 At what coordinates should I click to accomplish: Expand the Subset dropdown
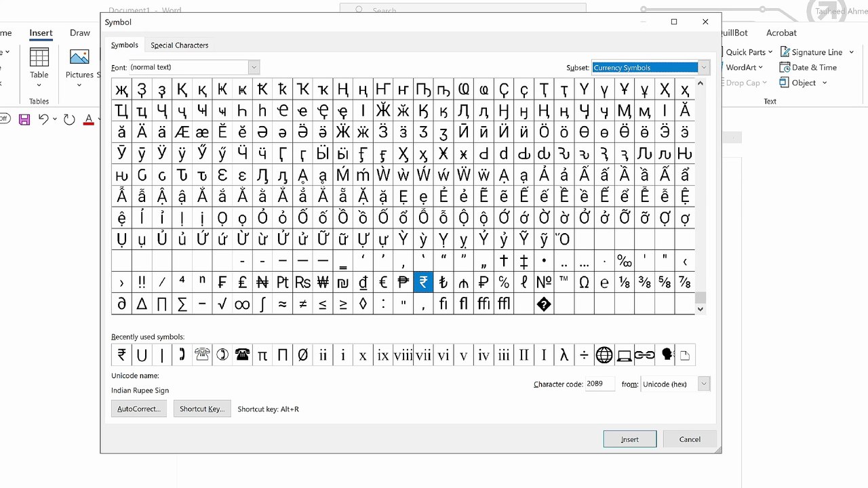coord(704,67)
